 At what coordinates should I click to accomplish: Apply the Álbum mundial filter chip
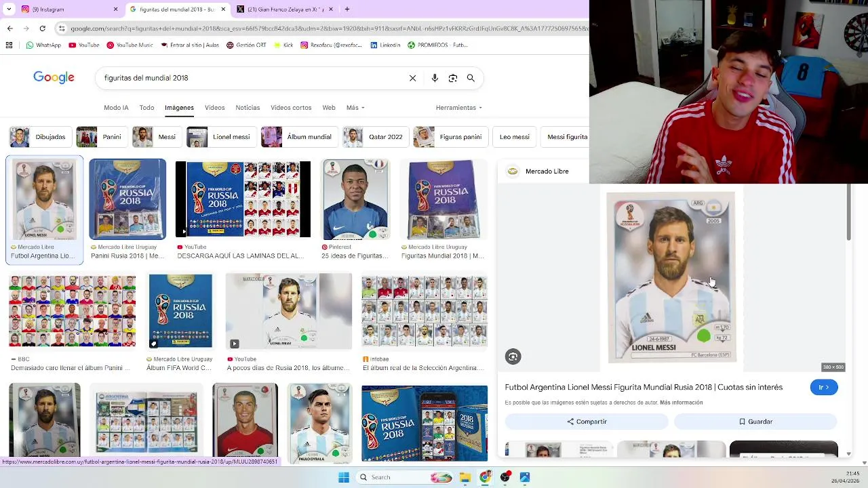click(x=298, y=137)
